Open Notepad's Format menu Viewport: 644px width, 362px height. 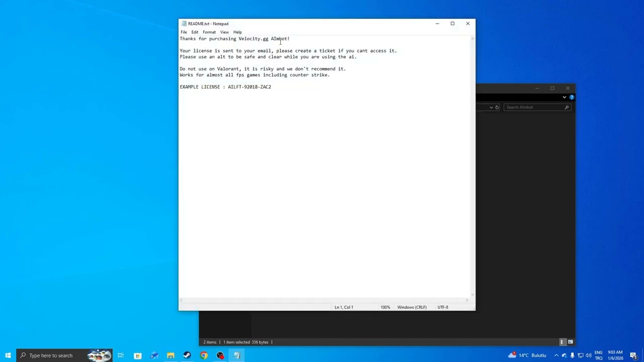coord(209,32)
